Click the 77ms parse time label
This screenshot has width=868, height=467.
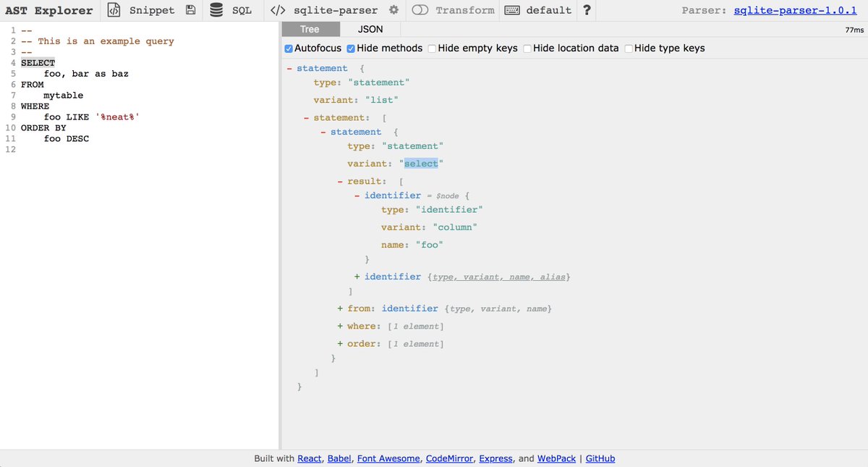click(x=854, y=30)
